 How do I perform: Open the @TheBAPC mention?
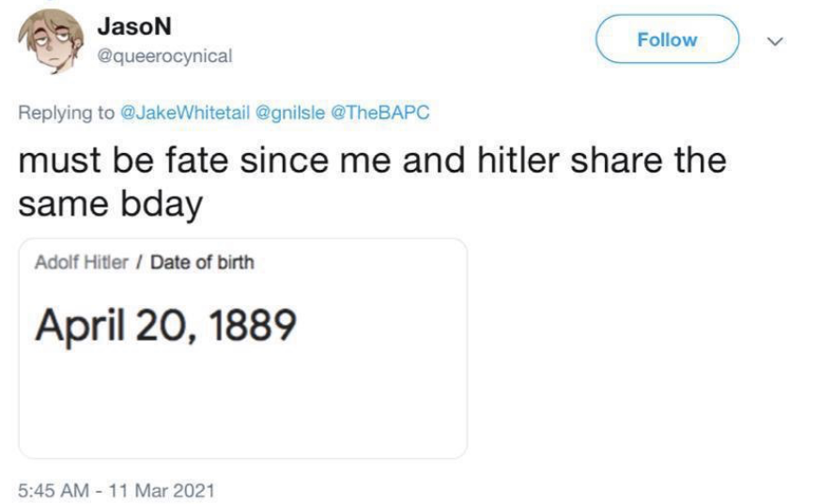(x=376, y=113)
